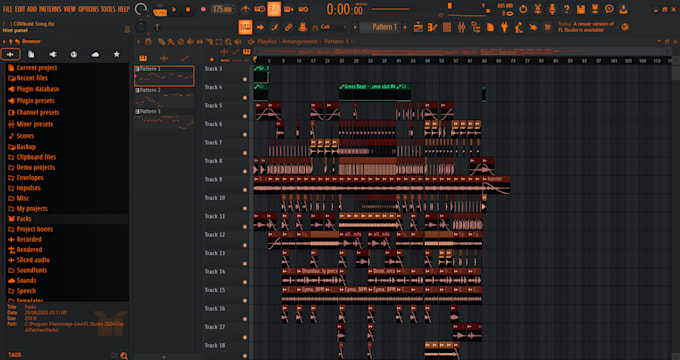The width and height of the screenshot is (680, 360).
Task: Open the TOOLS menu
Action: coord(108,9)
